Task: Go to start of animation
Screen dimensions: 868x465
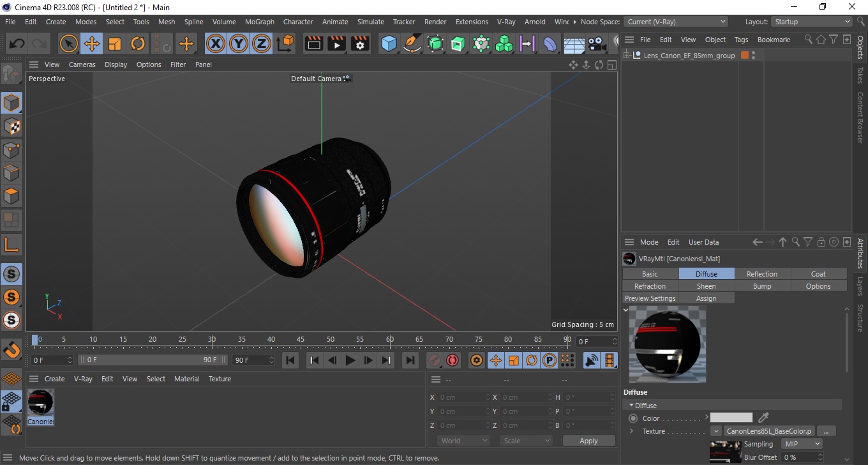Action: pyautogui.click(x=290, y=360)
